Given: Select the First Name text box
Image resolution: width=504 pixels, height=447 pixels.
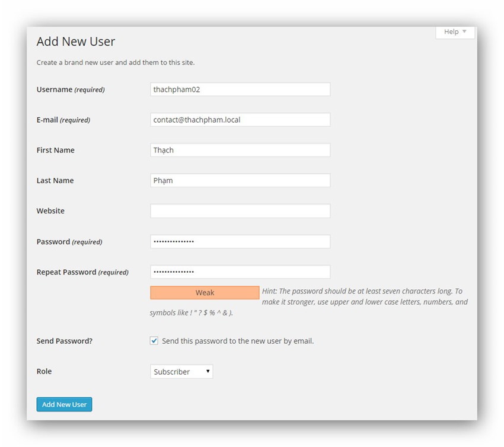Looking at the screenshot, I should pos(240,150).
